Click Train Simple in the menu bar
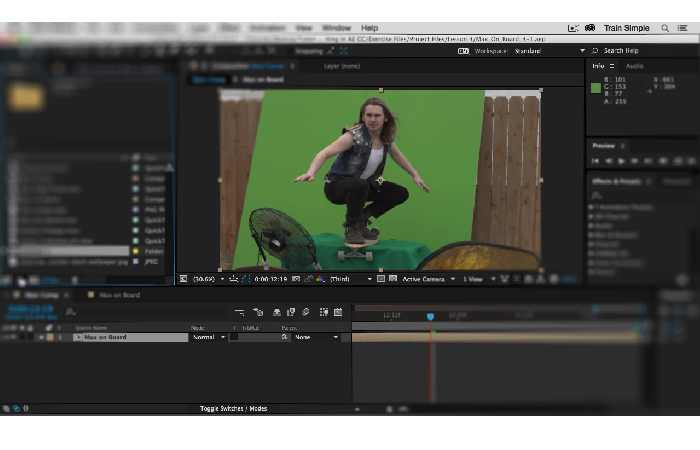The height and width of the screenshot is (450, 700). pos(626,28)
